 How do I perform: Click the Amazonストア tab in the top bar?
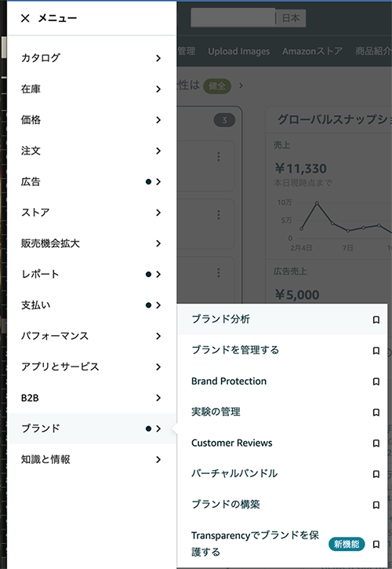312,51
